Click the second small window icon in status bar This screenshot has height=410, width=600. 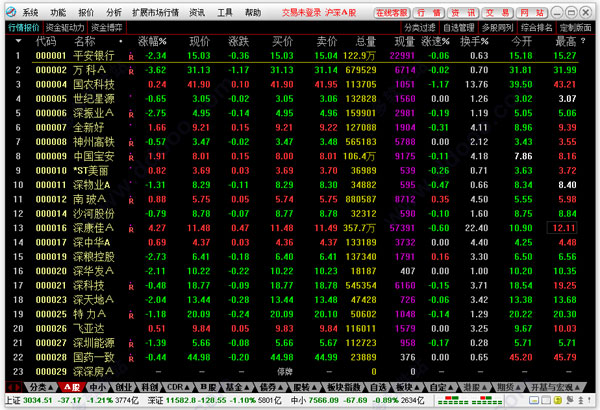[546, 400]
